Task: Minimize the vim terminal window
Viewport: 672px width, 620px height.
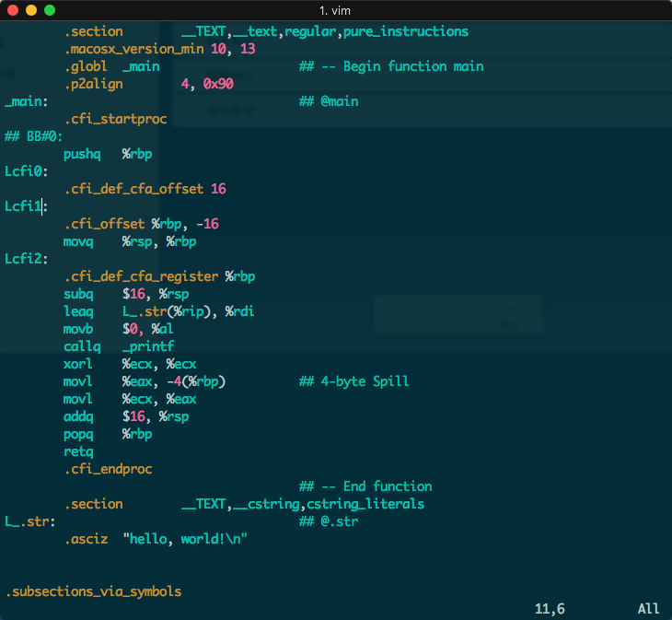Action: tap(31, 10)
